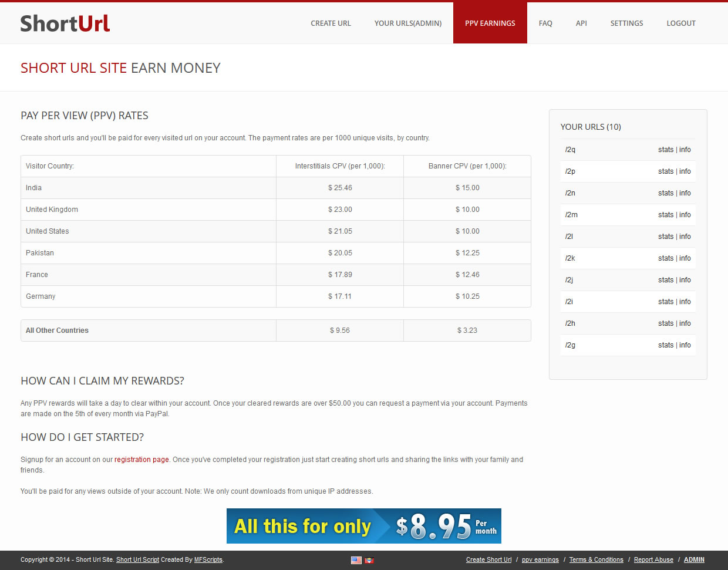Click the $8.95 per month banner
This screenshot has height=570, width=728.
[x=363, y=526]
